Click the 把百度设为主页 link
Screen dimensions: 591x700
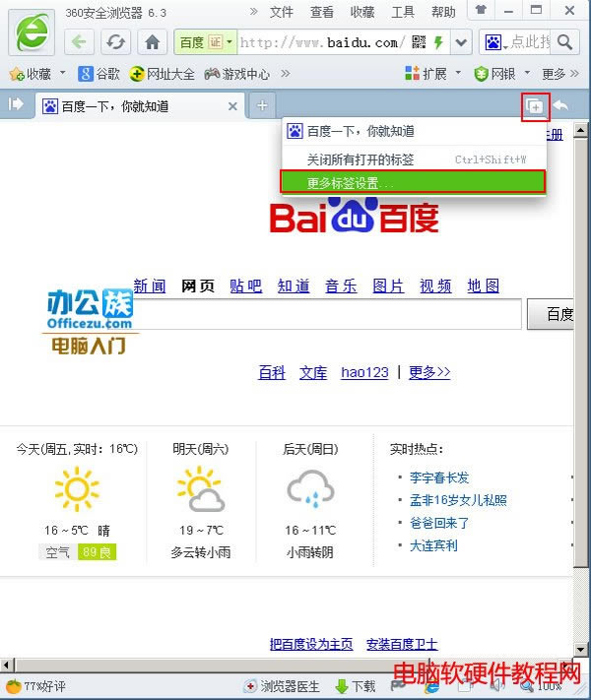(311, 644)
